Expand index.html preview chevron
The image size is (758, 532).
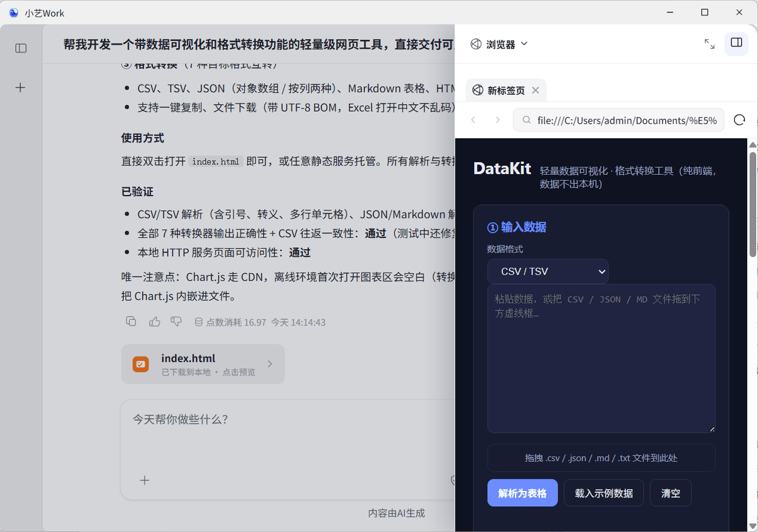(x=270, y=364)
